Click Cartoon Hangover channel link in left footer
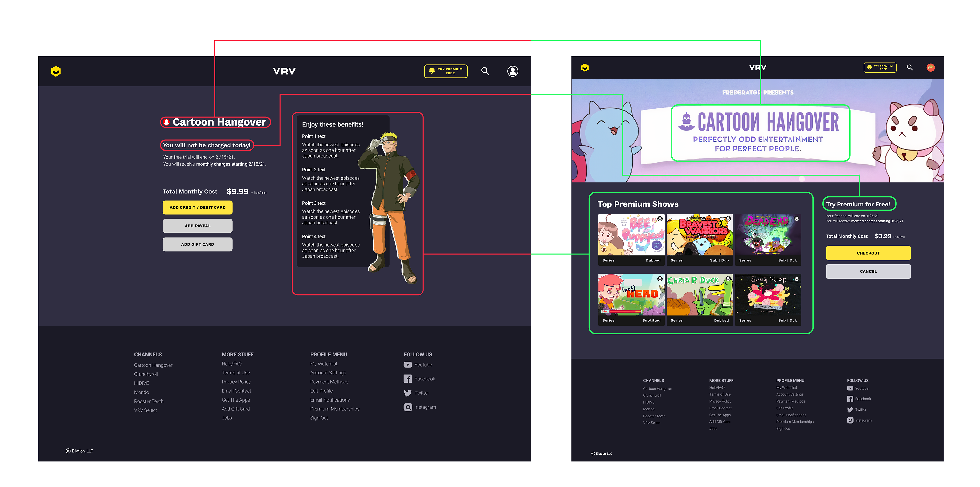The height and width of the screenshot is (487, 980). tap(153, 365)
